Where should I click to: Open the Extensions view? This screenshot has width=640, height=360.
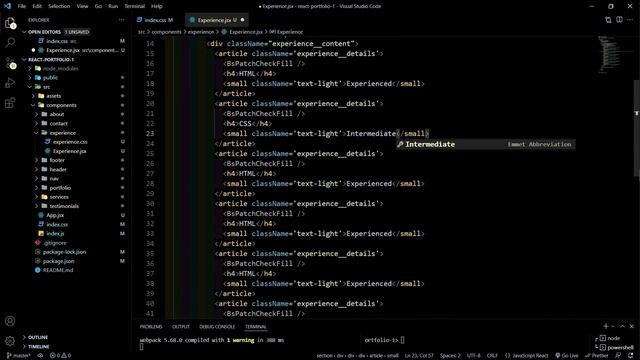click(x=10, y=102)
